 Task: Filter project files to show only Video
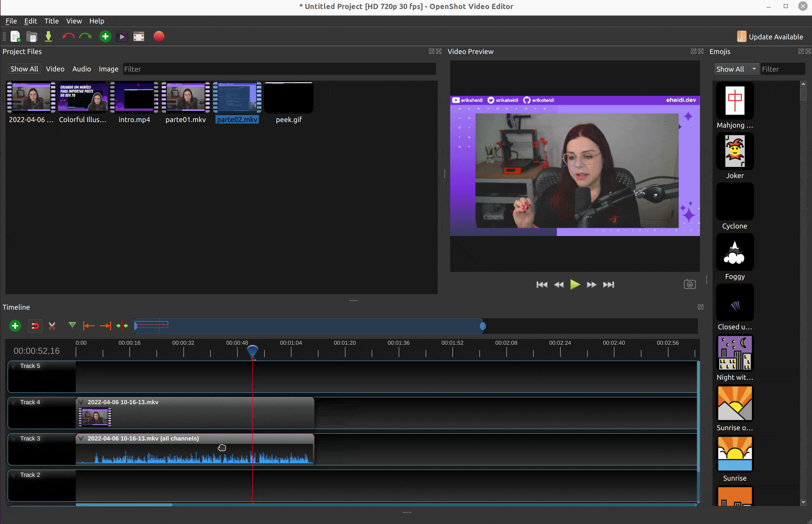[x=55, y=69]
